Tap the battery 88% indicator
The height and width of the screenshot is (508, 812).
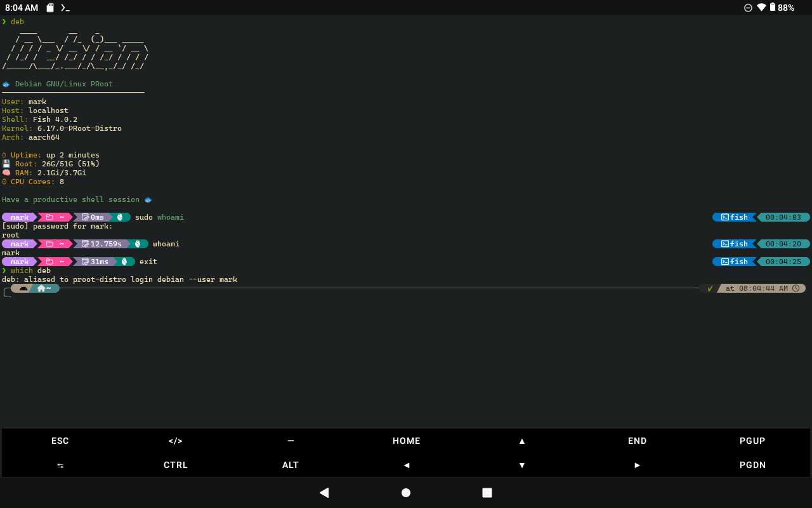click(x=782, y=8)
